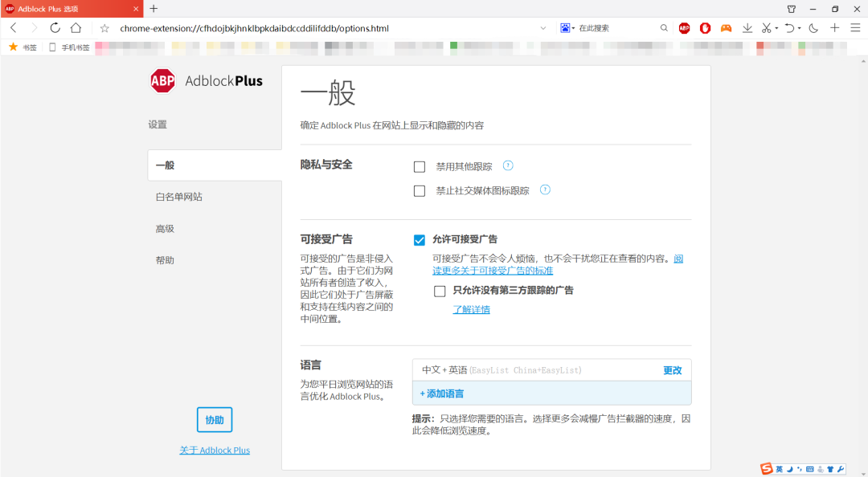
Task: Click the chrome-extension address bar URL
Action: [254, 28]
